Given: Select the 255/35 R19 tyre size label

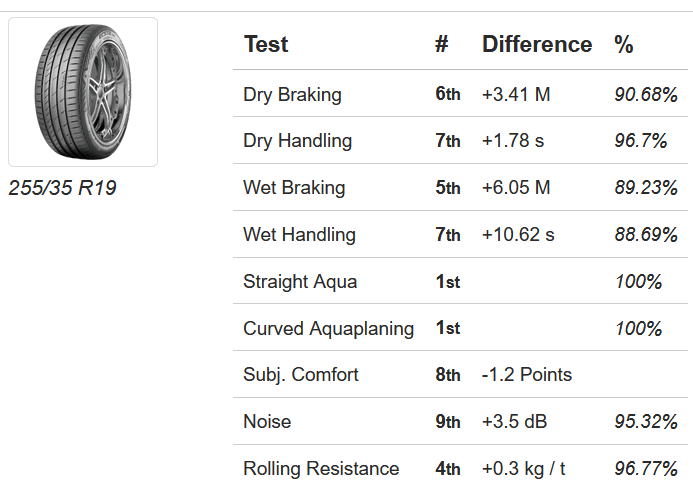Looking at the screenshot, I should click(x=62, y=188).
